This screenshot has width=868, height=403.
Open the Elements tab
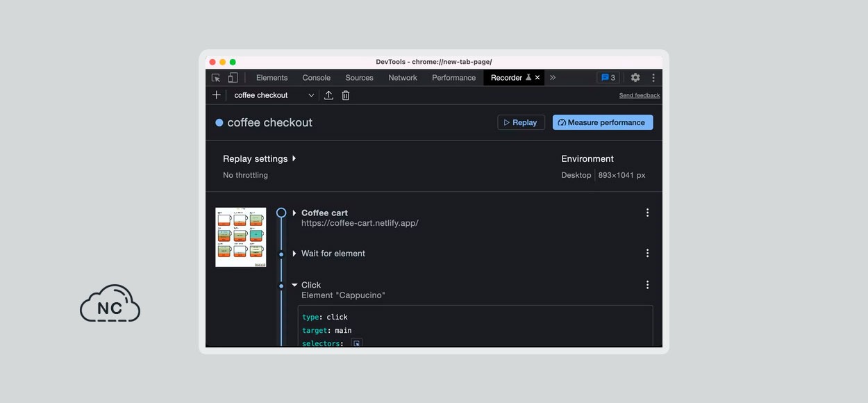272,78
